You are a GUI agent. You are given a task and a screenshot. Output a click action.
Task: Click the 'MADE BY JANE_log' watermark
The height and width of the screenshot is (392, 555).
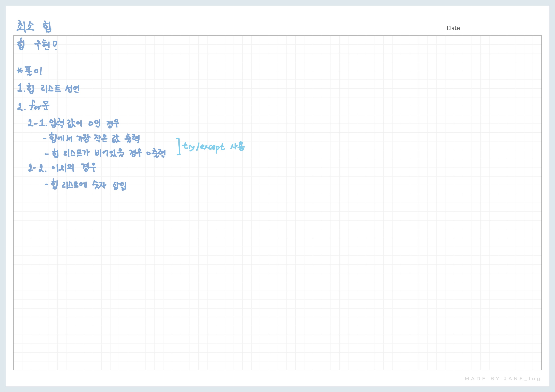[x=502, y=379]
